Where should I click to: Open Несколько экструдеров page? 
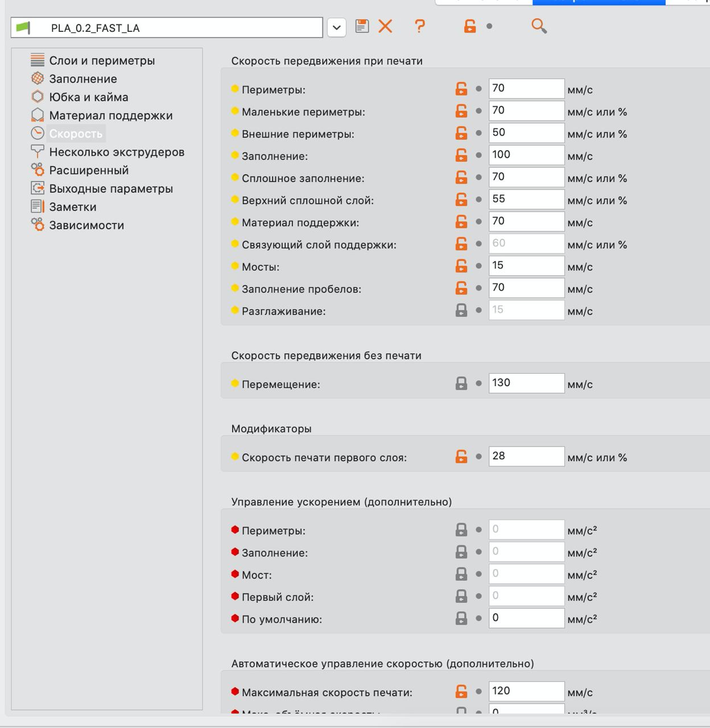[x=117, y=152]
